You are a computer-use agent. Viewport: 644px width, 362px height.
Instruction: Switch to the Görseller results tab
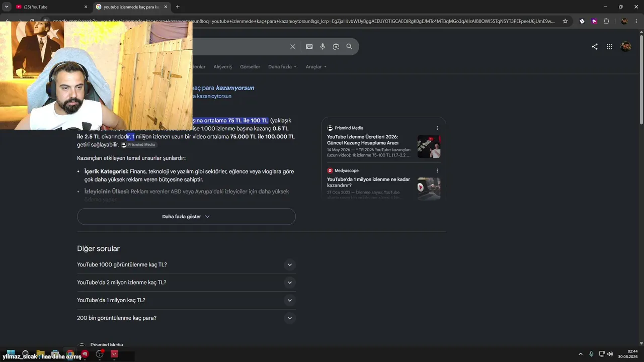point(250,67)
